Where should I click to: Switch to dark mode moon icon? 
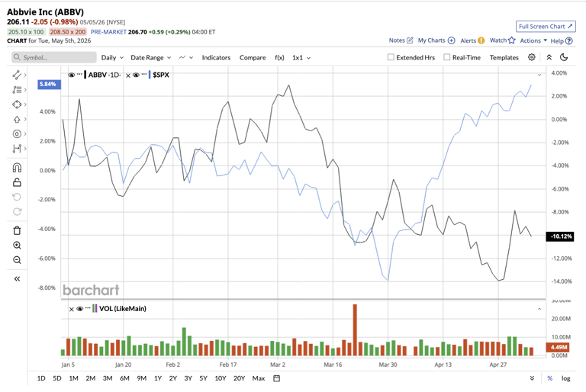click(564, 57)
